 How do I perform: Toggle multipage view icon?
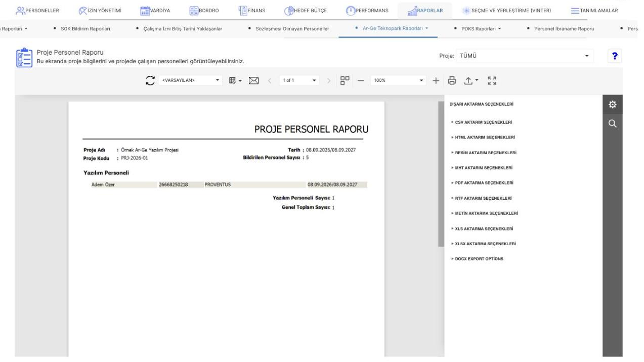345,80
